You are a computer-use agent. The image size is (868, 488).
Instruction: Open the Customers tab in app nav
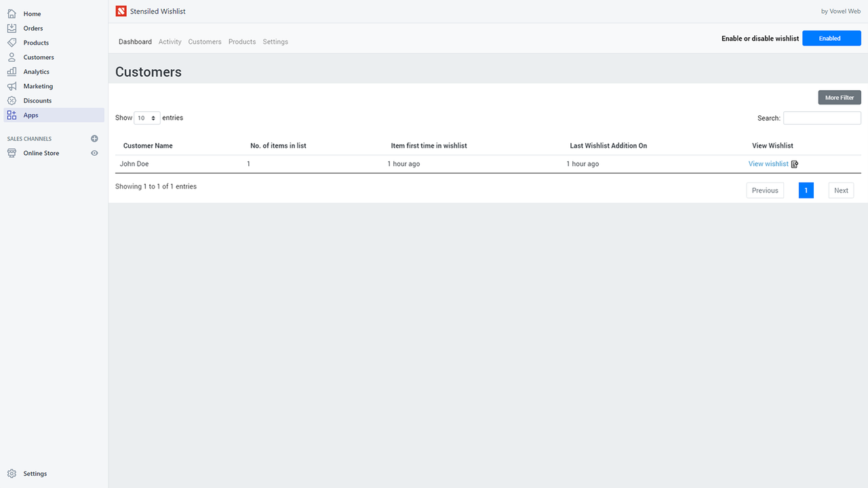[x=205, y=42]
